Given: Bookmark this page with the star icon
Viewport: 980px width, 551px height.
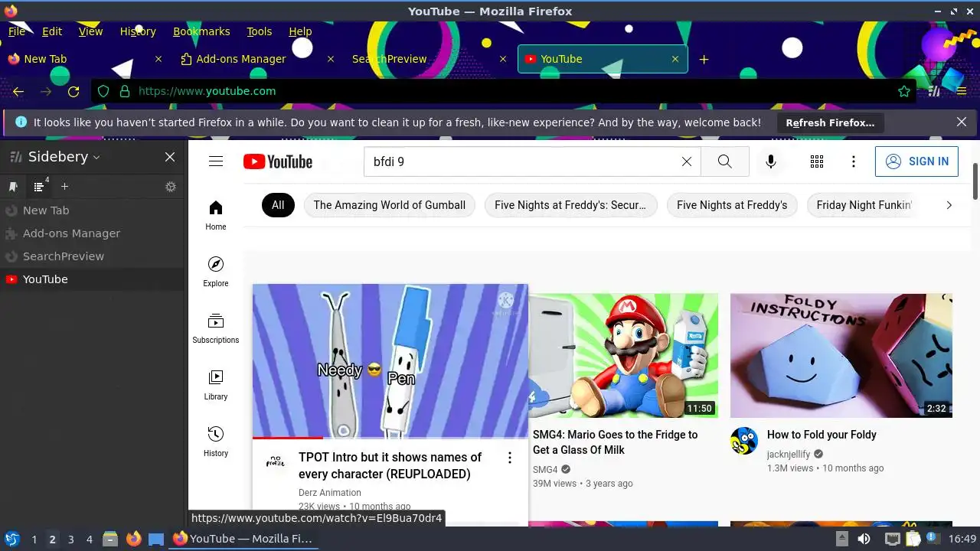Looking at the screenshot, I should 904,91.
